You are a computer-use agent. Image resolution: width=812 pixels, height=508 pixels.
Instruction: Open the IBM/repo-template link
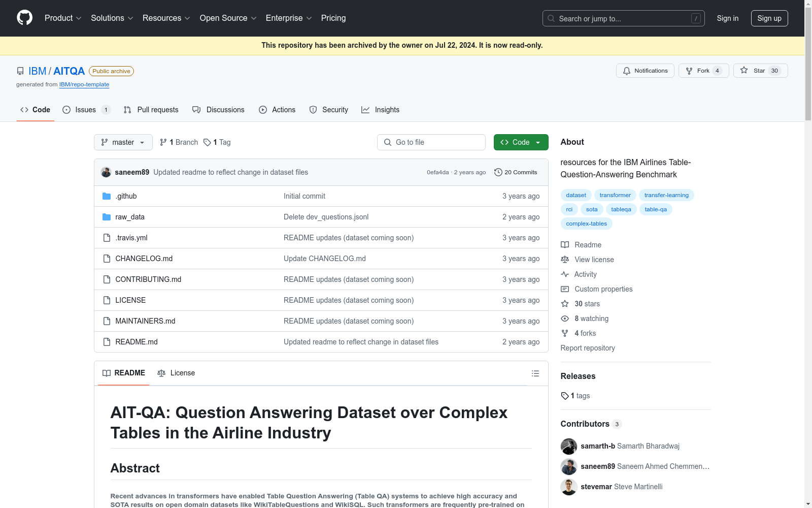pyautogui.click(x=84, y=84)
